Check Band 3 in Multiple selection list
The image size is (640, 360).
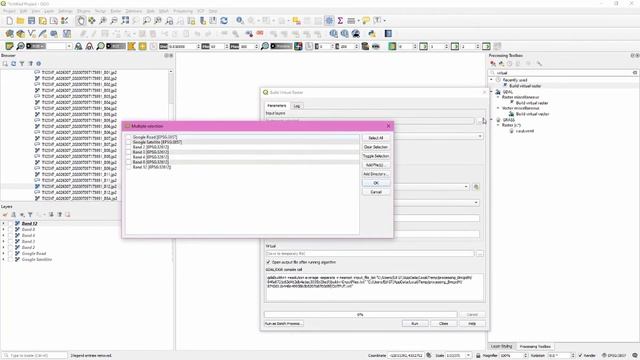click(x=129, y=152)
